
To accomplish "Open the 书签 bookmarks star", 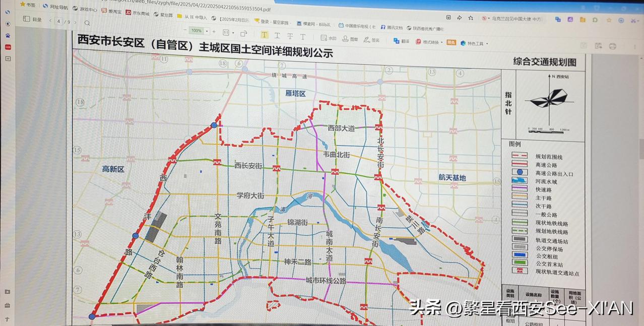I will 28,5.
